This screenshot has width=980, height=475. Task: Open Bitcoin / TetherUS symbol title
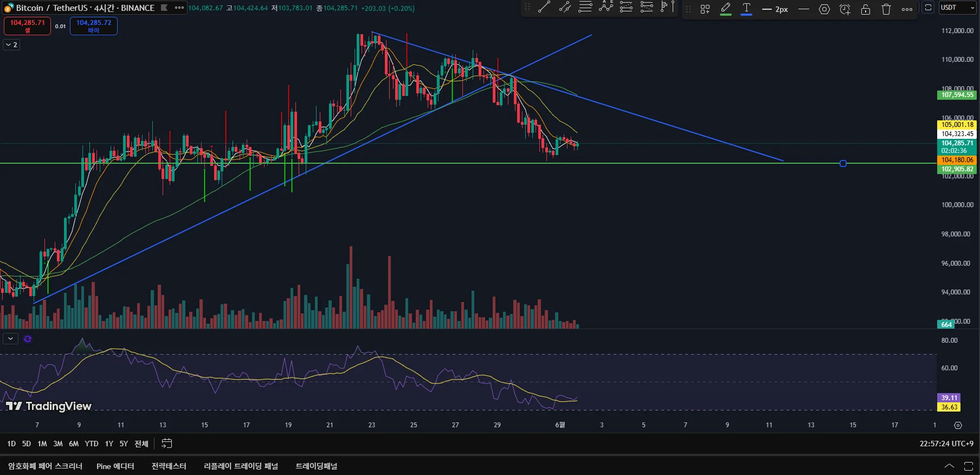pos(85,8)
